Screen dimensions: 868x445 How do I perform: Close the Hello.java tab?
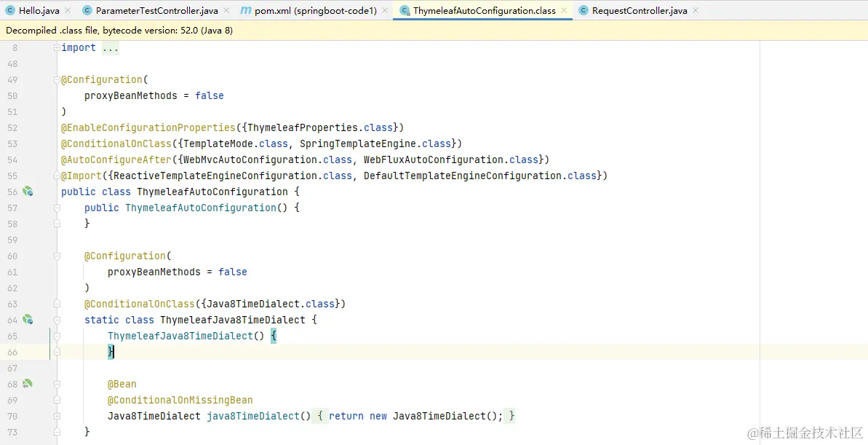tap(68, 10)
